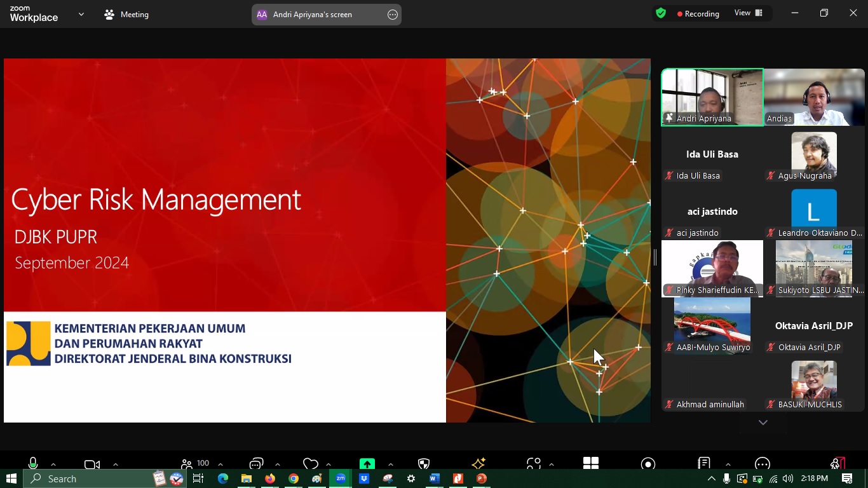
Task: Expand Zoom Apps options caret in toolbar
Action: (x=552, y=464)
